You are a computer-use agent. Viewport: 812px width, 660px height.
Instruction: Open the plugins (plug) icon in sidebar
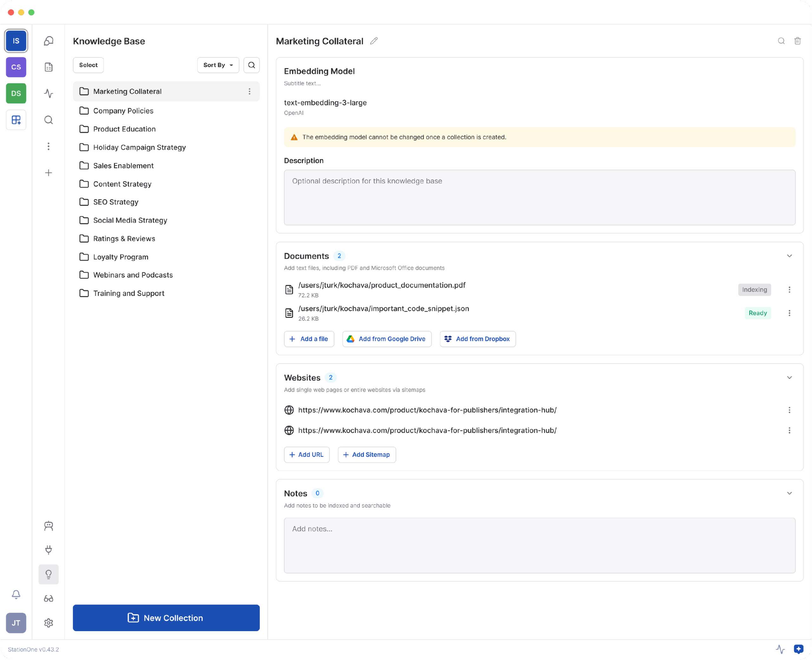(x=49, y=550)
